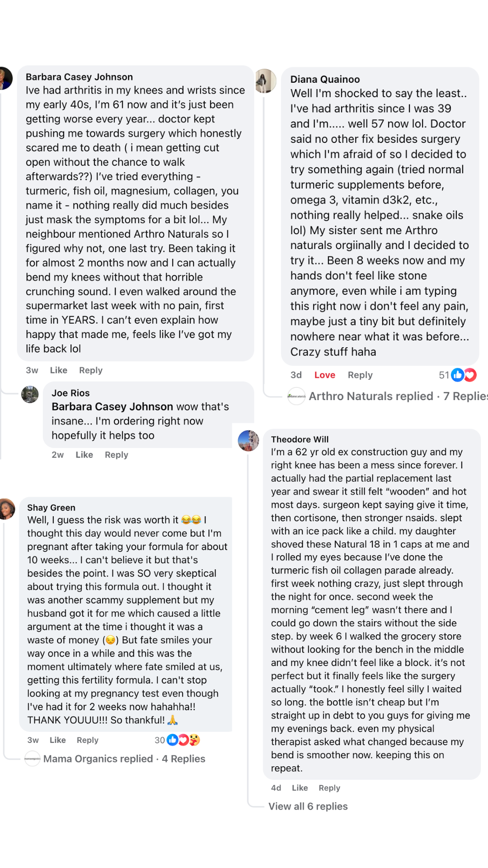Open Theodore Will's name link
Screen dimensions: 488x868
[x=300, y=439]
